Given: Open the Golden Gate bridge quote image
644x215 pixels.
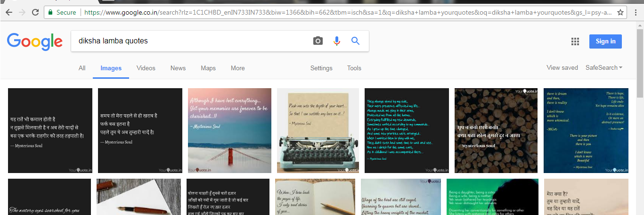Looking at the screenshot, I should 229,131.
